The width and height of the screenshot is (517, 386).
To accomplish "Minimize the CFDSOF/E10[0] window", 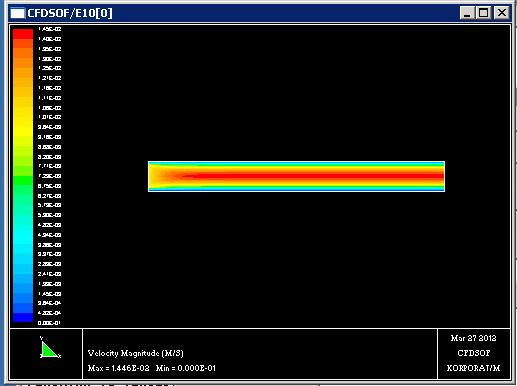I will (467, 13).
